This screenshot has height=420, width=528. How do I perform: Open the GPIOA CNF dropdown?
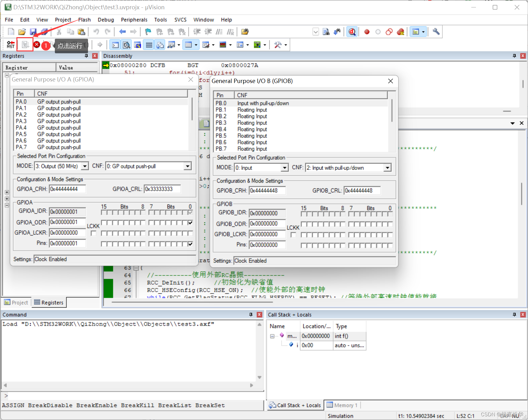tap(187, 166)
